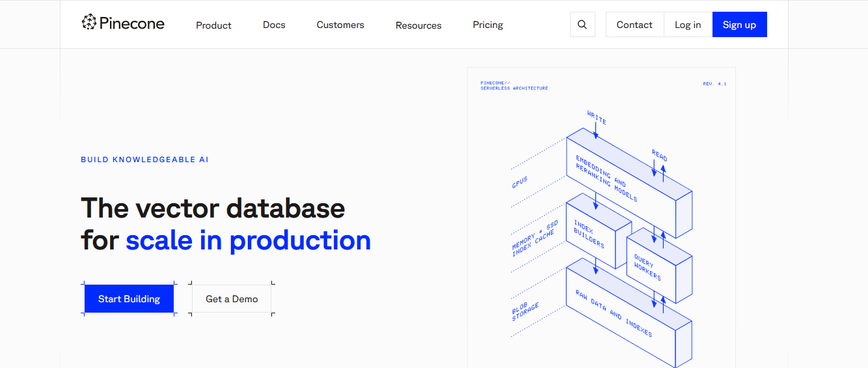Go to the Docs nav item
868x368 pixels.
point(274,25)
